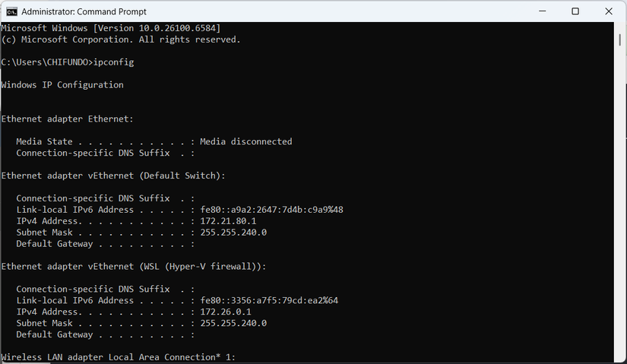Screen dimensions: 627x364
Task: Click the 'Windows IP Configuration' heading
Action: pyautogui.click(x=62, y=85)
